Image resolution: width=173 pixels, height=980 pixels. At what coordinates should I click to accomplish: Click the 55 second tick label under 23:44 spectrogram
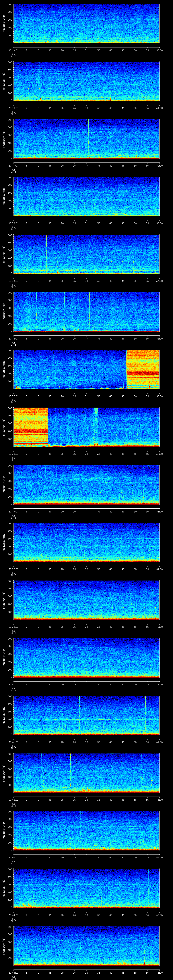tap(147, 915)
